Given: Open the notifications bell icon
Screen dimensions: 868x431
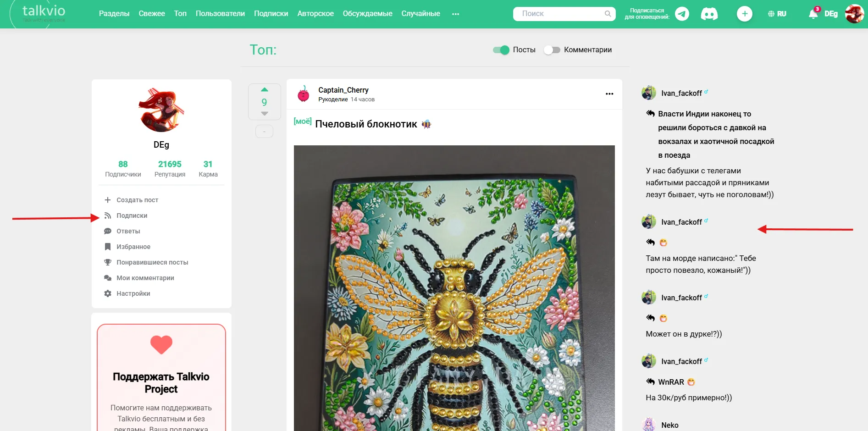Looking at the screenshot, I should 813,14.
